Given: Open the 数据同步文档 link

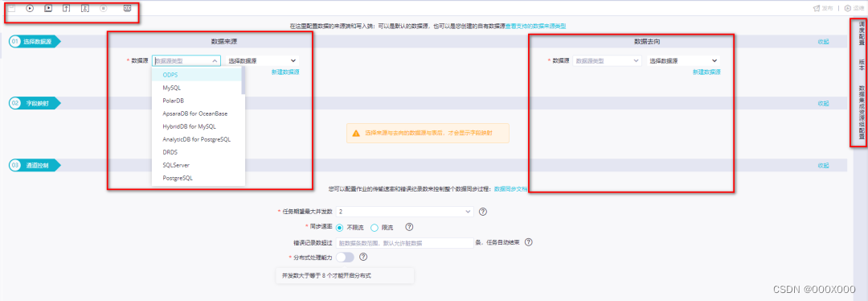Looking at the screenshot, I should click(510, 188).
